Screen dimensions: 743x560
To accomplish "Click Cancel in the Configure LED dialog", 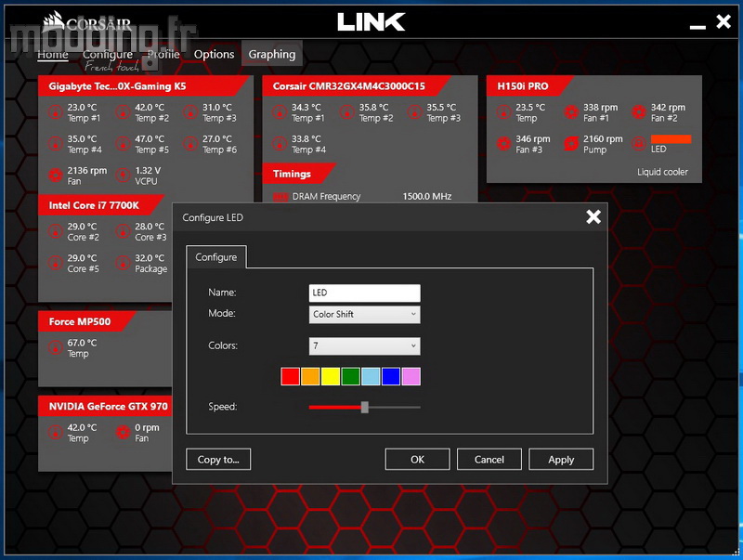I will tap(489, 460).
